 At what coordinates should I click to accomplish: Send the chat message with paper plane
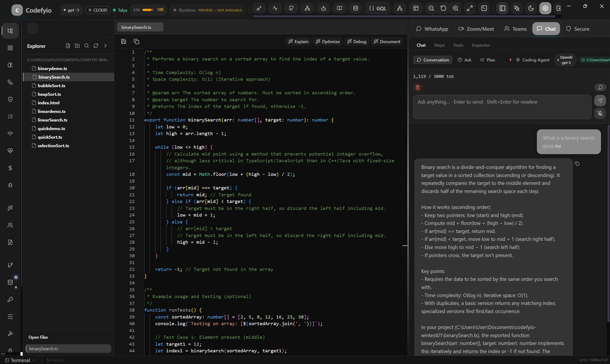tap(600, 100)
